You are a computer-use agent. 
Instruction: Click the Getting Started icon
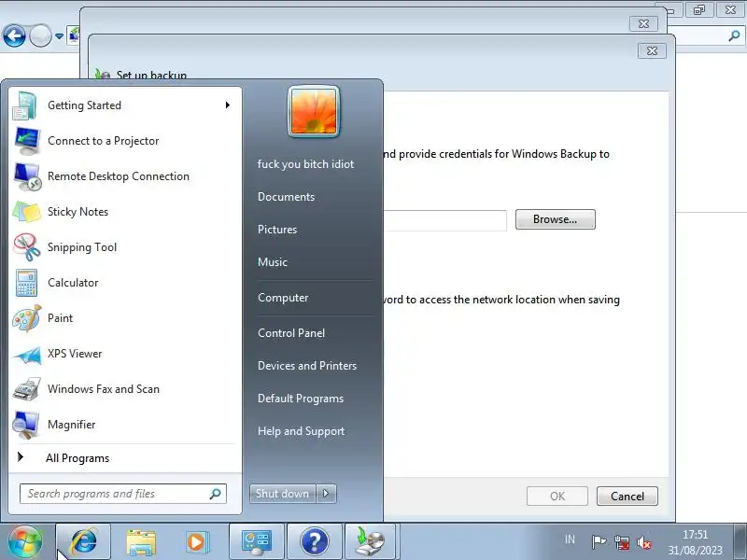25,105
